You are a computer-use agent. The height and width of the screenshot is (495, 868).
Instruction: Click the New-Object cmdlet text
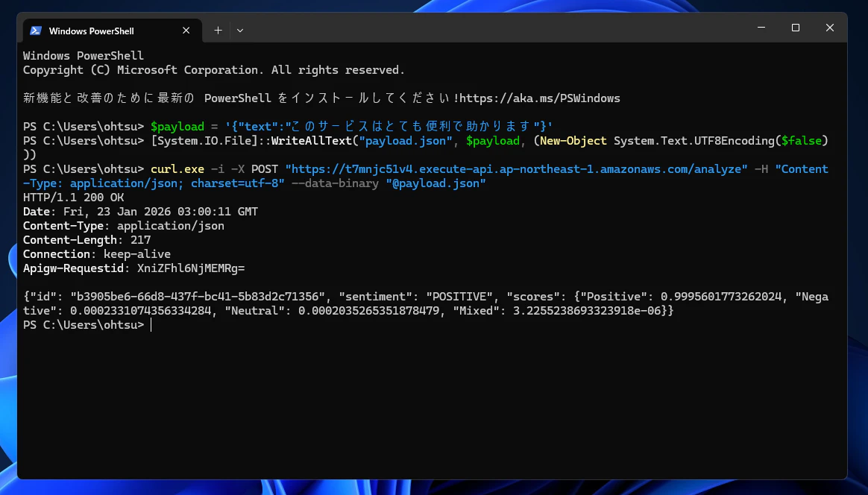point(573,141)
